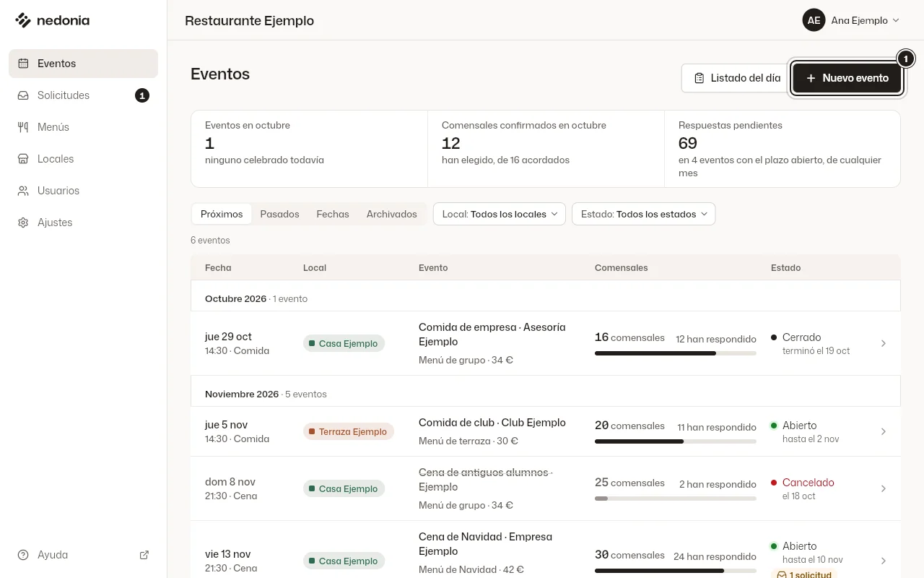Click the "Cerrado" status text
The image size is (924, 578).
coord(802,337)
